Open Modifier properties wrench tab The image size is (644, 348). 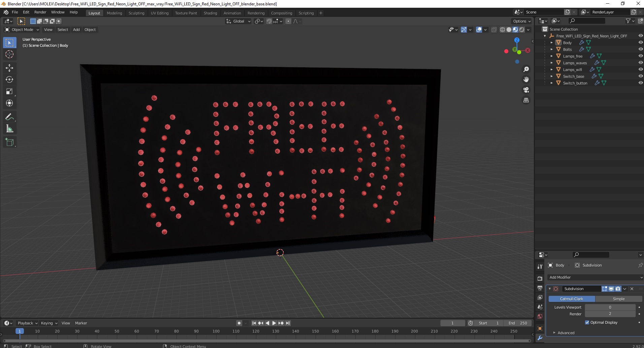pos(540,338)
